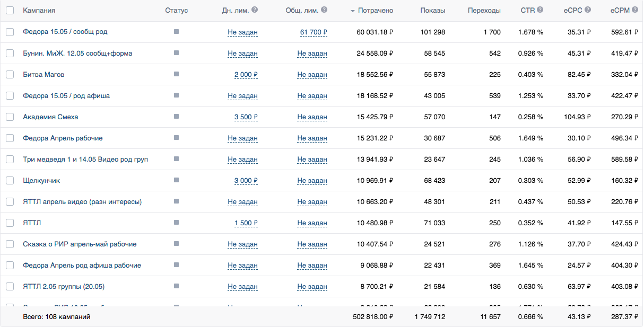Click help icon next to Дн. лим.
Screen dimensions: 644x327
pos(255,10)
